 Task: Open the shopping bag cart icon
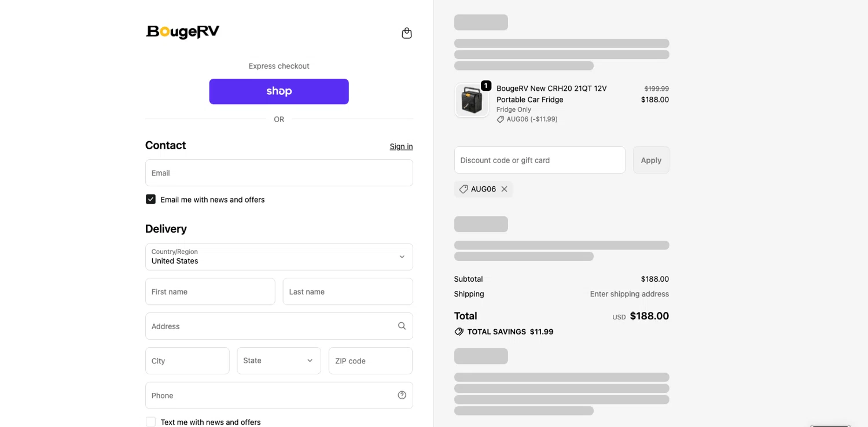point(407,33)
